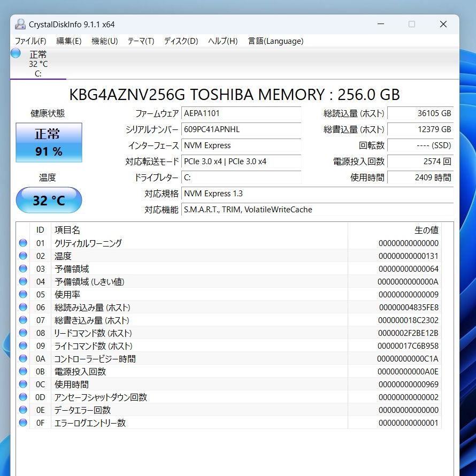Image resolution: width=476 pixels, height=476 pixels.
Task: Click raw value 00000017C6B958
Action: point(408,346)
